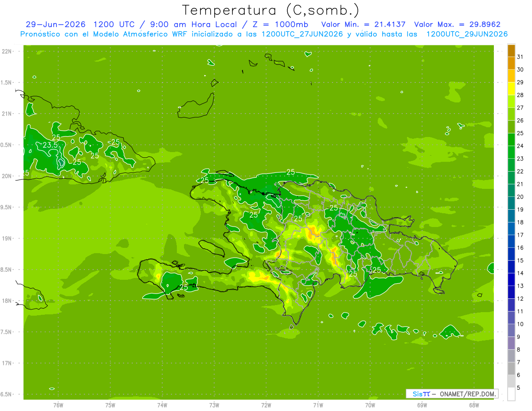Pick the yellow legend band between 28 and 29
The width and height of the screenshot is (532, 411).
511,89
